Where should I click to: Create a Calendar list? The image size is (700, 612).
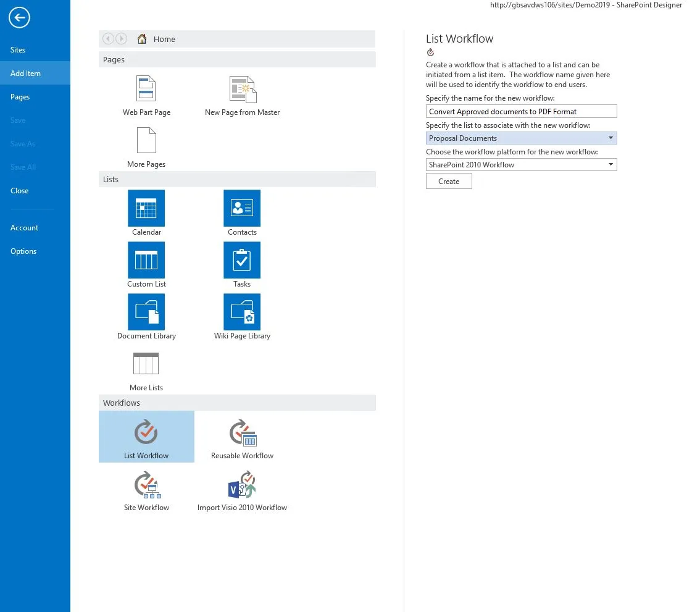point(146,207)
